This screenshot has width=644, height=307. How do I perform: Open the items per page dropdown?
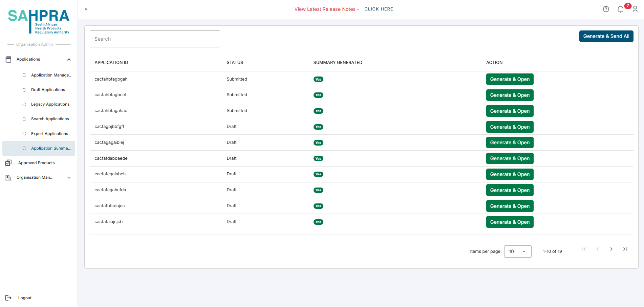click(x=517, y=251)
